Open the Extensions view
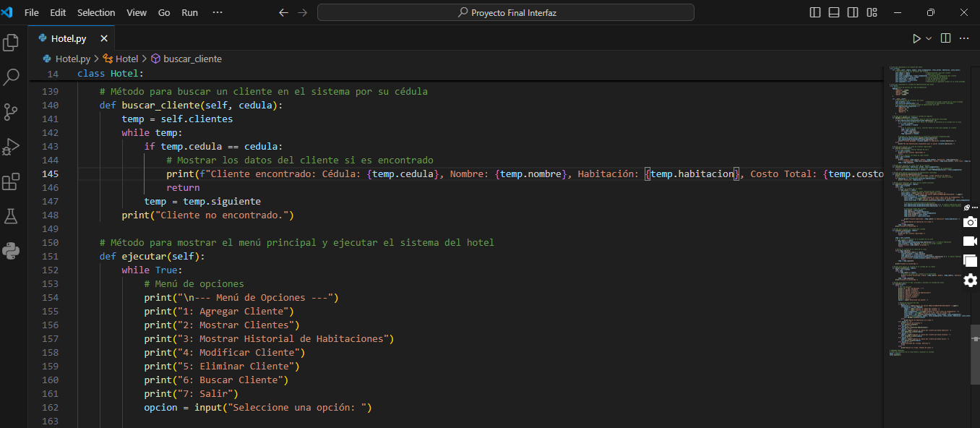This screenshot has height=428, width=980. pos(11,181)
